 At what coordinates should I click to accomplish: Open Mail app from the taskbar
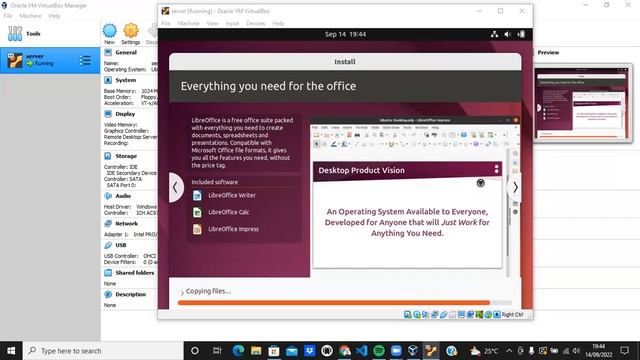[x=291, y=351]
